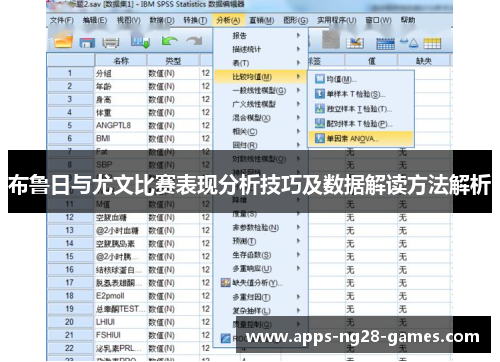
Task: Open the 转换(T) menu
Action: click(195, 20)
